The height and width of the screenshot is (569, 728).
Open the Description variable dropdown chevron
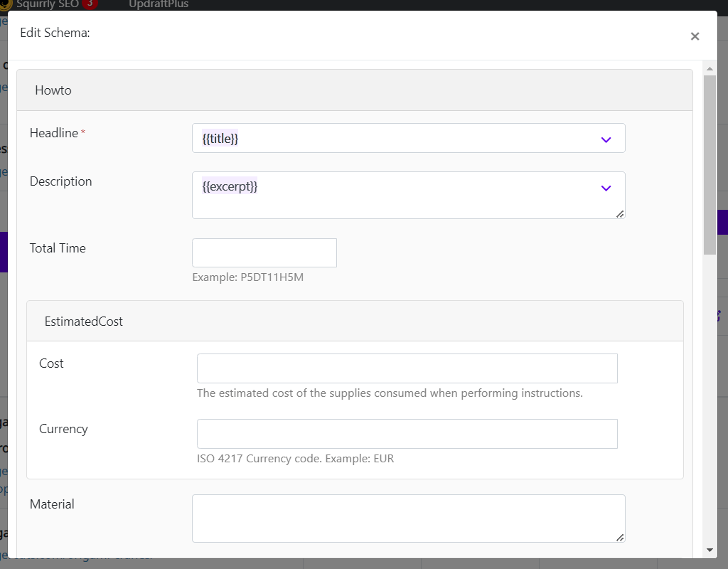pos(606,188)
